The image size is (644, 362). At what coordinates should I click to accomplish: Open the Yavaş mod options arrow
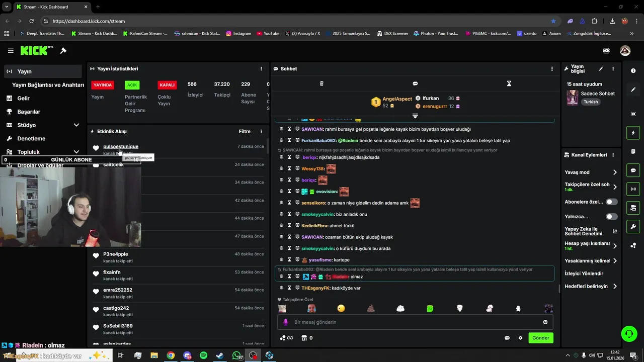(615, 172)
